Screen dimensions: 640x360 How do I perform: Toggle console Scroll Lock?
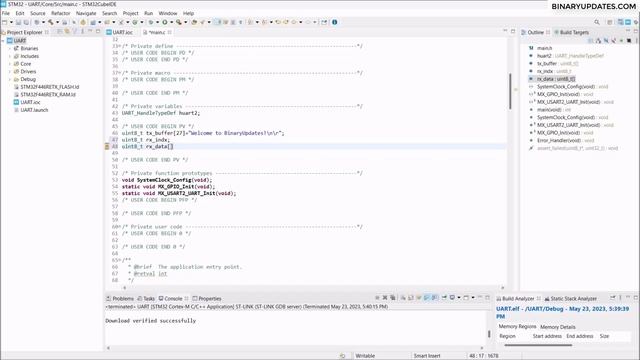pos(410,298)
